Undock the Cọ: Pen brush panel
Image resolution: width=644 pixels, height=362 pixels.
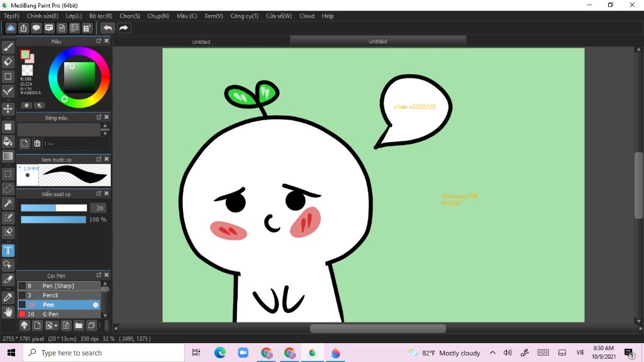(x=99, y=275)
